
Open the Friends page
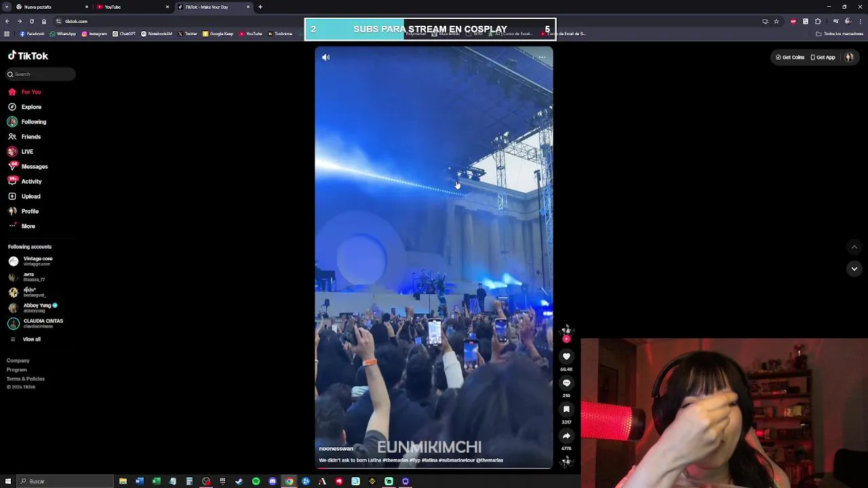(x=24, y=136)
